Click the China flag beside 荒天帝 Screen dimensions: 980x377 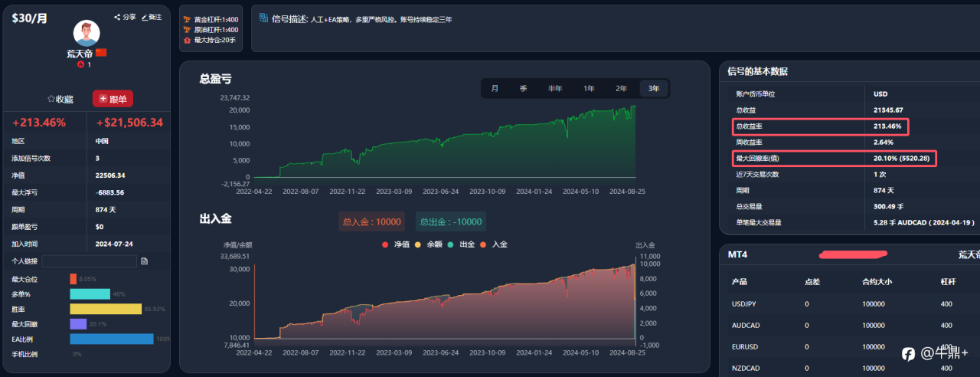point(101,53)
